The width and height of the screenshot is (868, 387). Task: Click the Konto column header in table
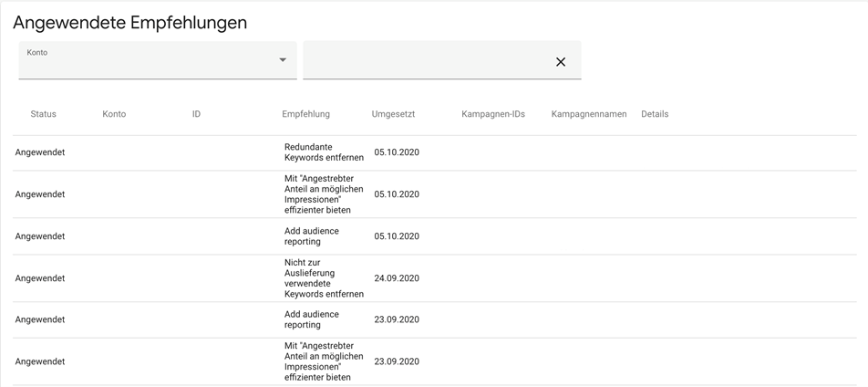114,114
